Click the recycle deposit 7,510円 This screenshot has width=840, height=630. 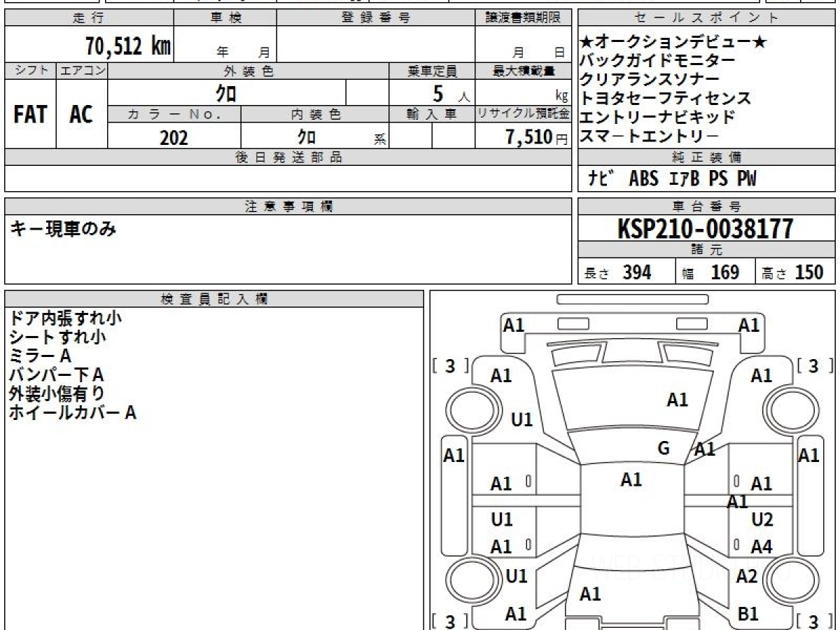(x=536, y=137)
